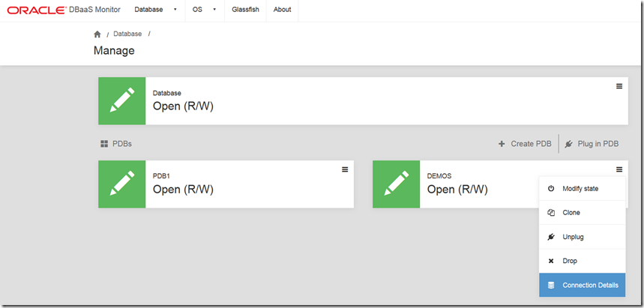Click the Plug in PDB button
This screenshot has width=644, height=308.
(592, 144)
